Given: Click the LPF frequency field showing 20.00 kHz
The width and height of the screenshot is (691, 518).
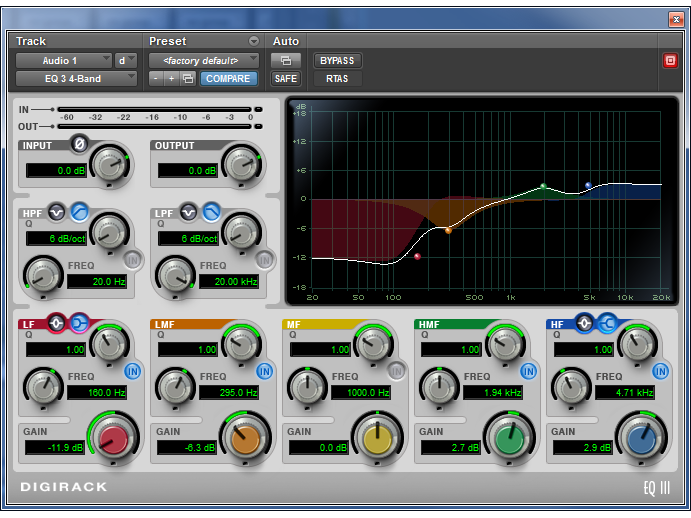Looking at the screenshot, I should tap(229, 281).
